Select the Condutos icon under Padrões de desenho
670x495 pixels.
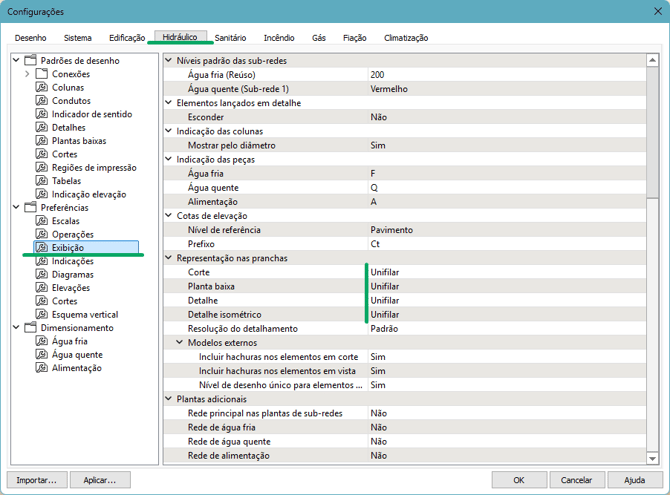pyautogui.click(x=42, y=101)
